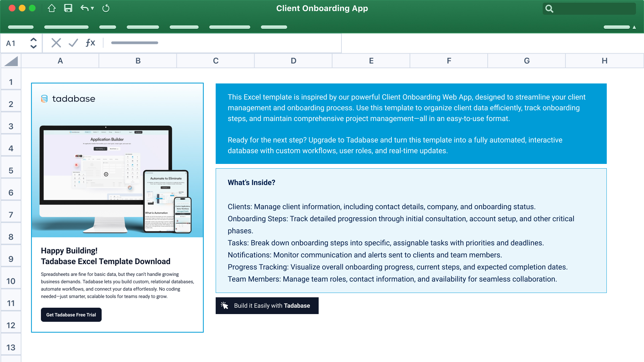The height and width of the screenshot is (362, 644).
Task: Click the tadabase wordmark text
Action: (x=74, y=99)
